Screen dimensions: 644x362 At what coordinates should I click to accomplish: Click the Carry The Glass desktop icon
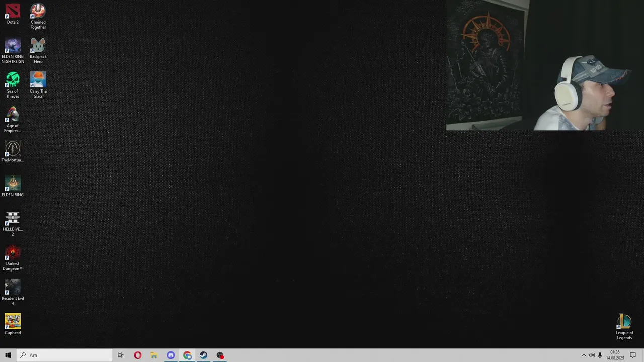click(x=38, y=85)
